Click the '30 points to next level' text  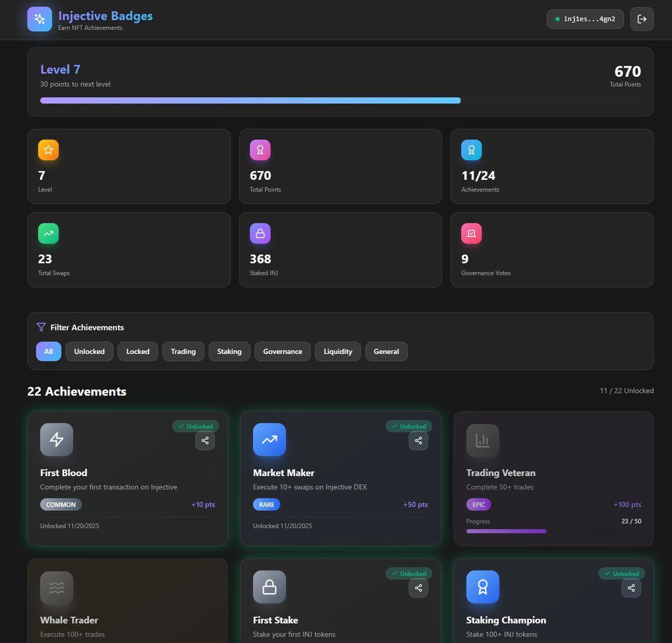coord(75,84)
